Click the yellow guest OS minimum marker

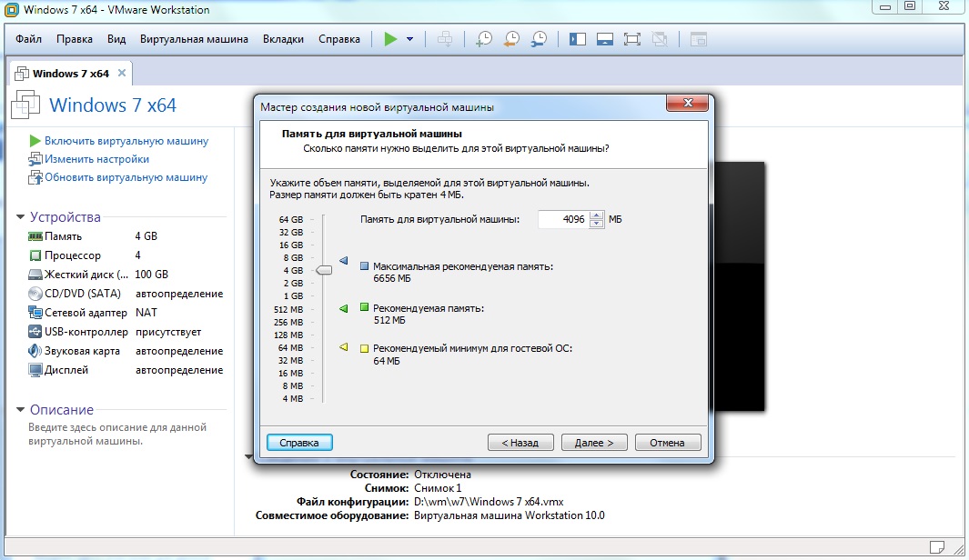344,347
